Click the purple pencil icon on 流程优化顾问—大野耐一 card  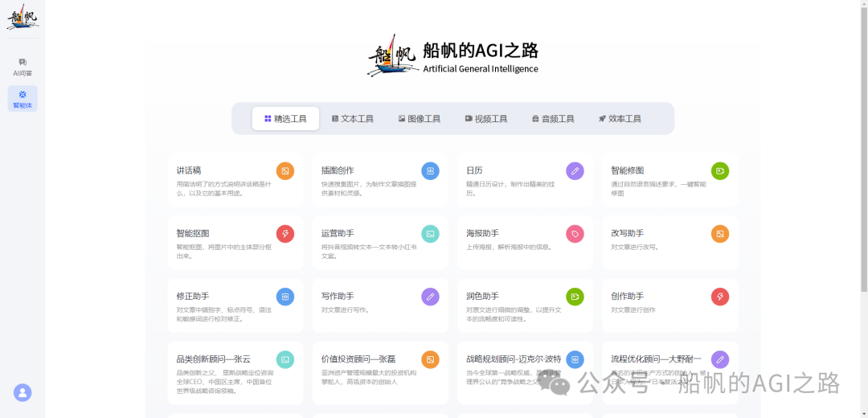click(720, 359)
